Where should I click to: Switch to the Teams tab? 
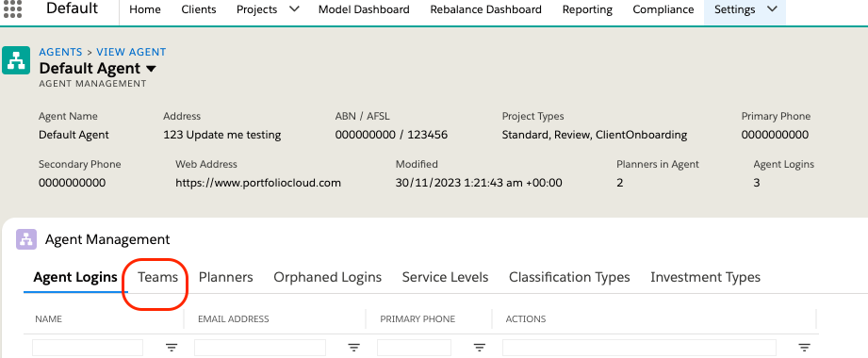click(x=157, y=277)
